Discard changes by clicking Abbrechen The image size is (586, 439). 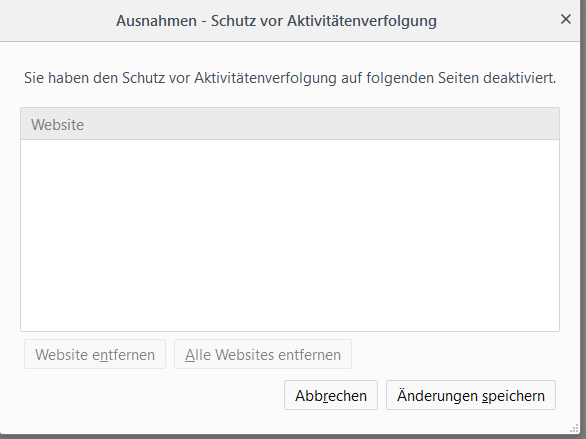(x=331, y=395)
